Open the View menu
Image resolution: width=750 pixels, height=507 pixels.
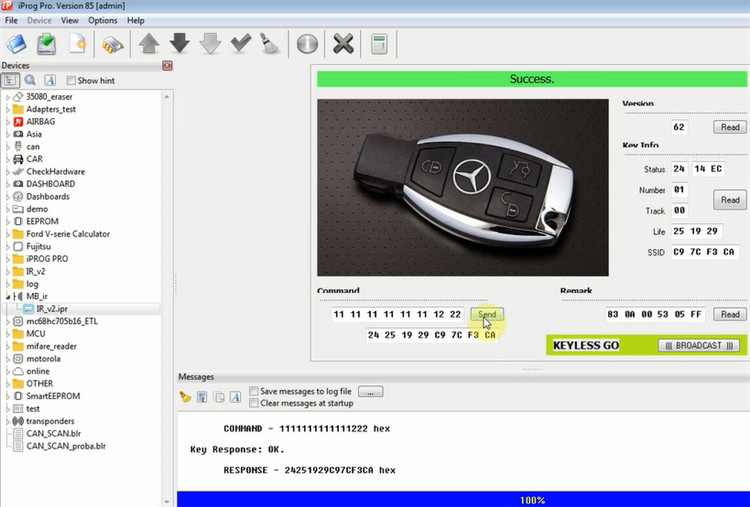click(x=69, y=21)
